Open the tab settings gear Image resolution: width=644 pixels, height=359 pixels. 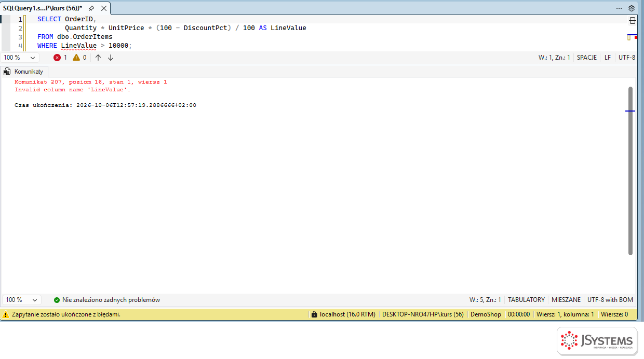pos(632,8)
